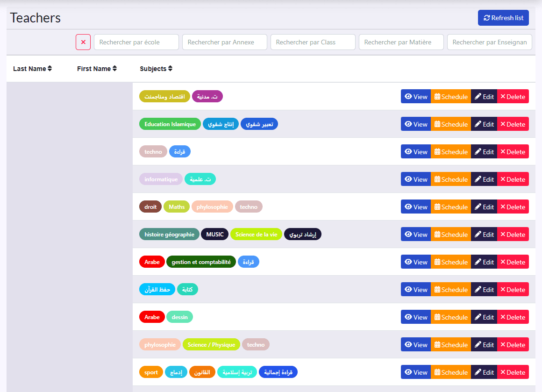Click the Refresh list button
The width and height of the screenshot is (542, 392).
pyautogui.click(x=503, y=18)
